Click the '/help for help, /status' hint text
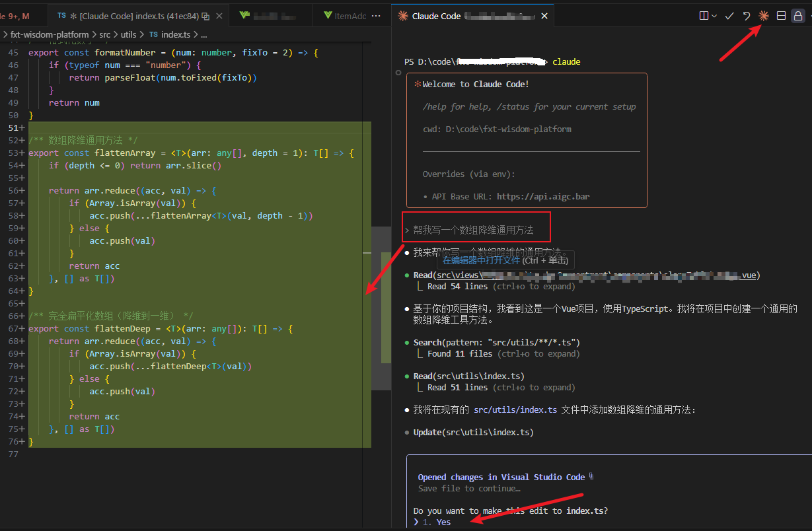This screenshot has height=531, width=812. click(529, 107)
